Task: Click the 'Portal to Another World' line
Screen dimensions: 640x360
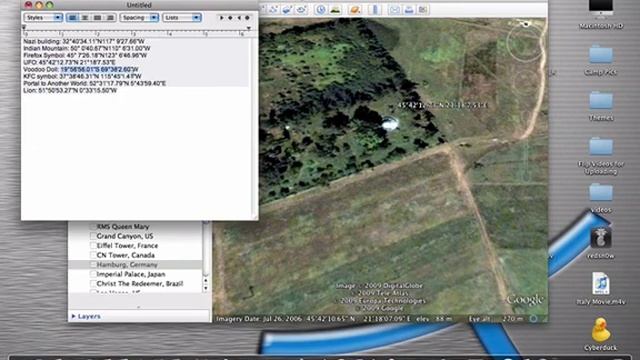Action: [95, 83]
